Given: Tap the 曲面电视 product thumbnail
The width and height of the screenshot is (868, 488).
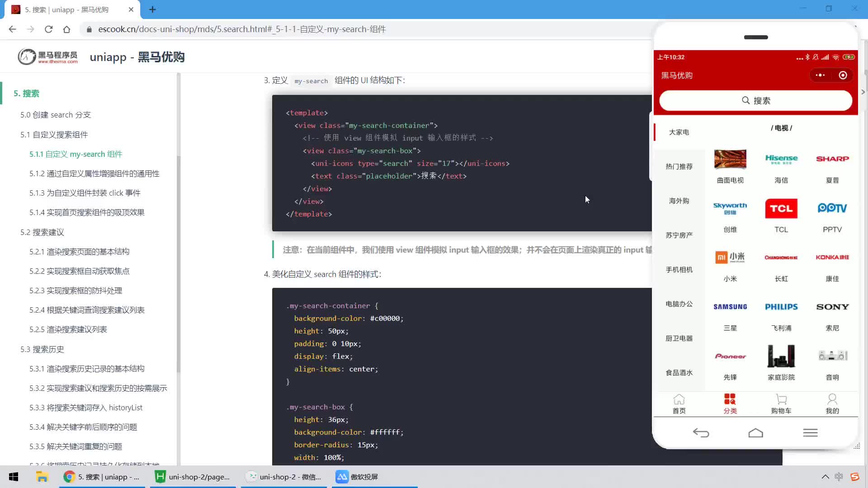Looking at the screenshot, I should click(x=730, y=159).
